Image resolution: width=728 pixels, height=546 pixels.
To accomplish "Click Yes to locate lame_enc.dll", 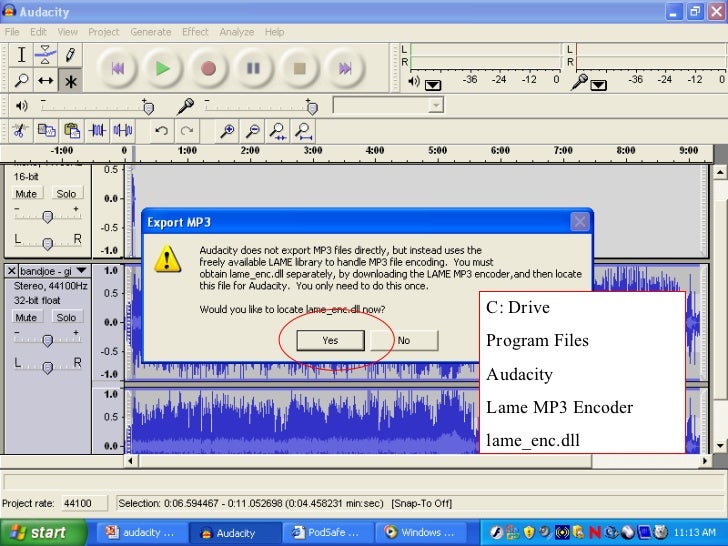I will pos(331,340).
